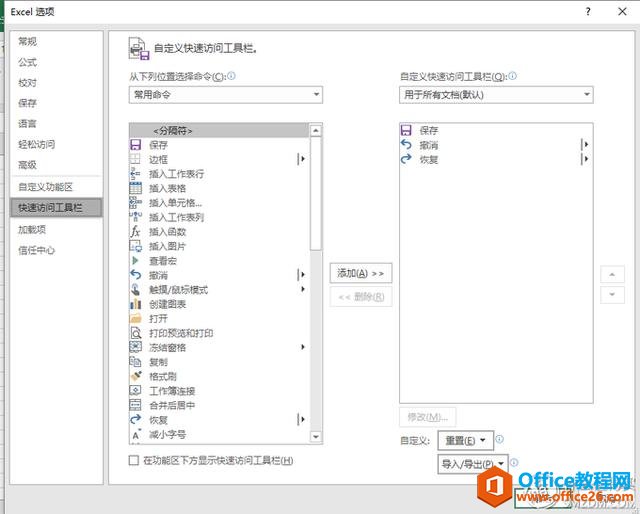Viewport: 640px width, 514px height.
Task: Open the 语言 options category
Action: [x=56, y=124]
